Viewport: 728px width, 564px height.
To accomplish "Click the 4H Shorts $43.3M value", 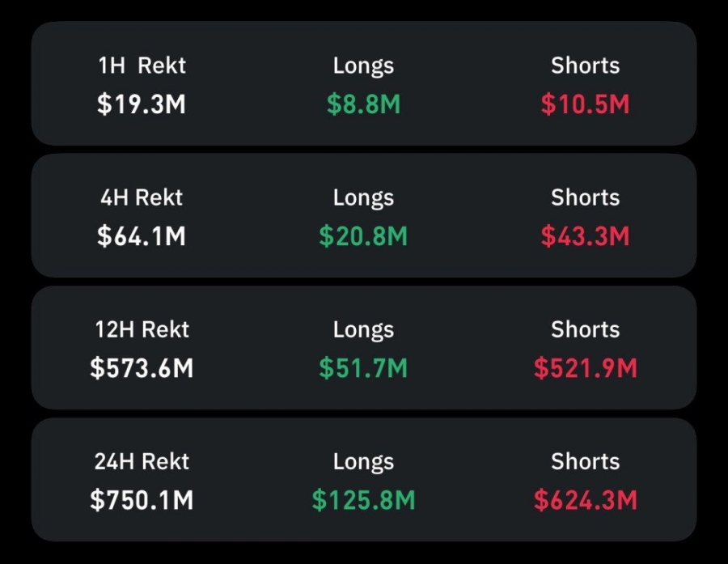I will click(x=586, y=235).
